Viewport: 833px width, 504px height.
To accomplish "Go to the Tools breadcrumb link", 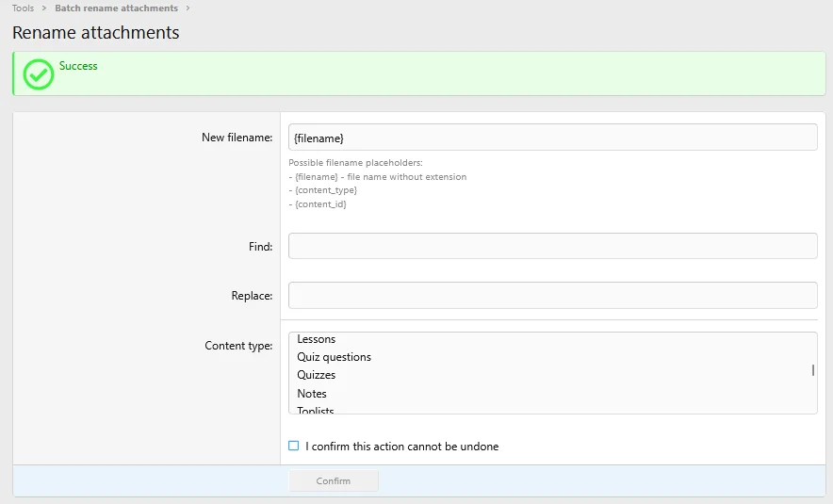I will coord(23,8).
